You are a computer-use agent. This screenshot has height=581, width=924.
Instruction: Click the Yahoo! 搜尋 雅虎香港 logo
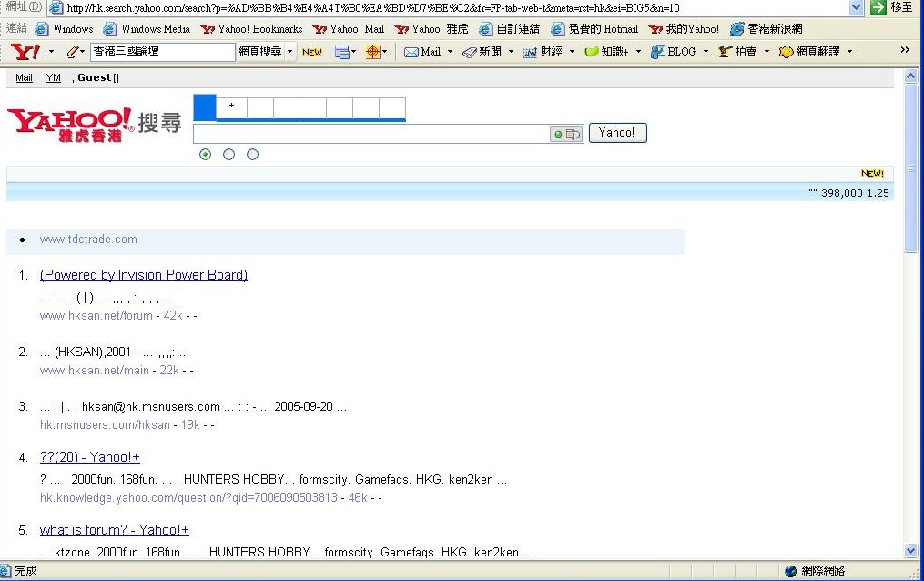coord(95,125)
